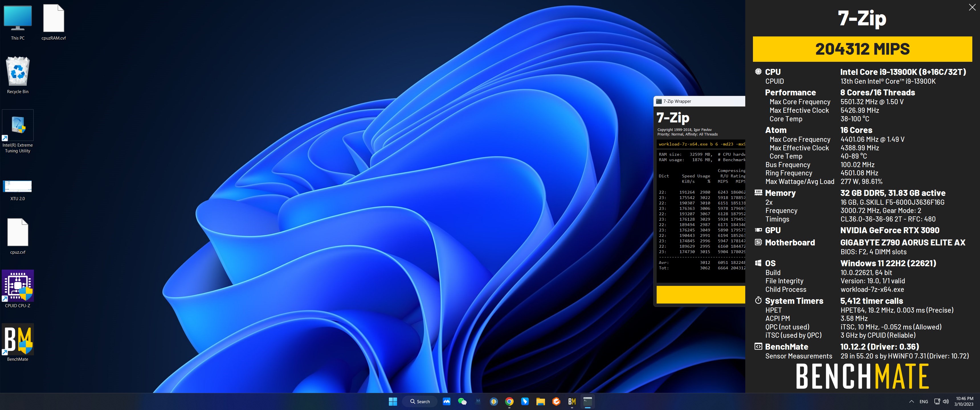Image resolution: width=980 pixels, height=410 pixels.
Task: Launch the BenchMate desktop shortcut
Action: pos(17,342)
